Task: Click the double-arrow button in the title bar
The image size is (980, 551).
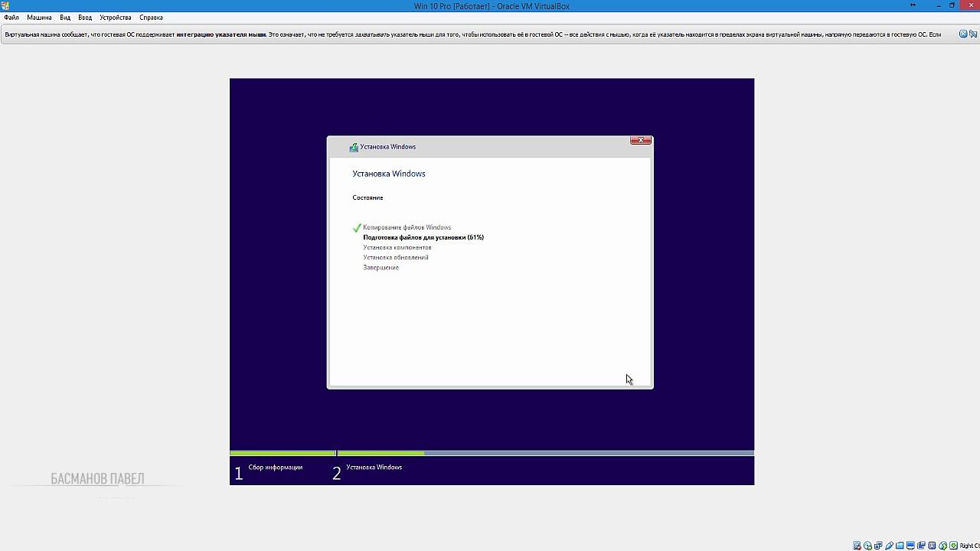Action: (x=913, y=5)
